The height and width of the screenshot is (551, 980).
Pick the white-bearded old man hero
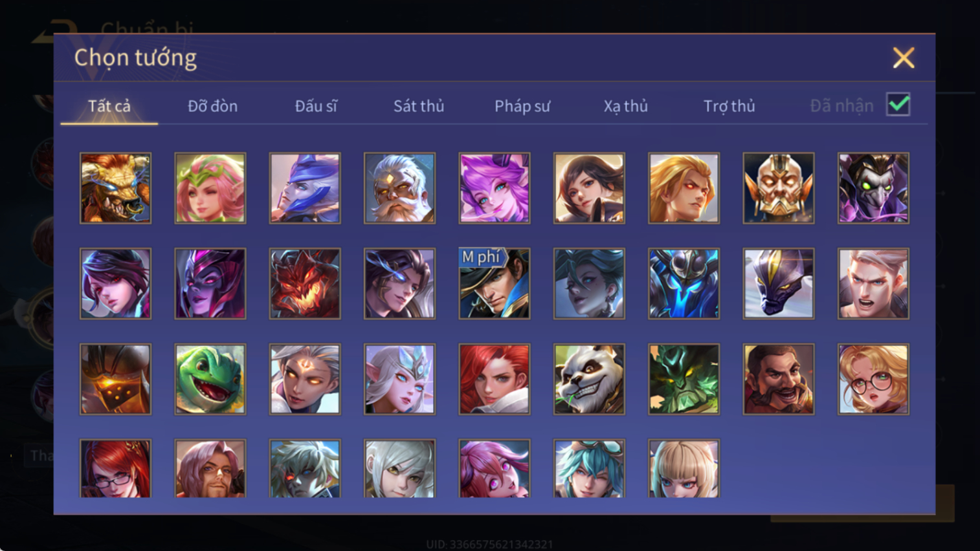pyautogui.click(x=399, y=188)
